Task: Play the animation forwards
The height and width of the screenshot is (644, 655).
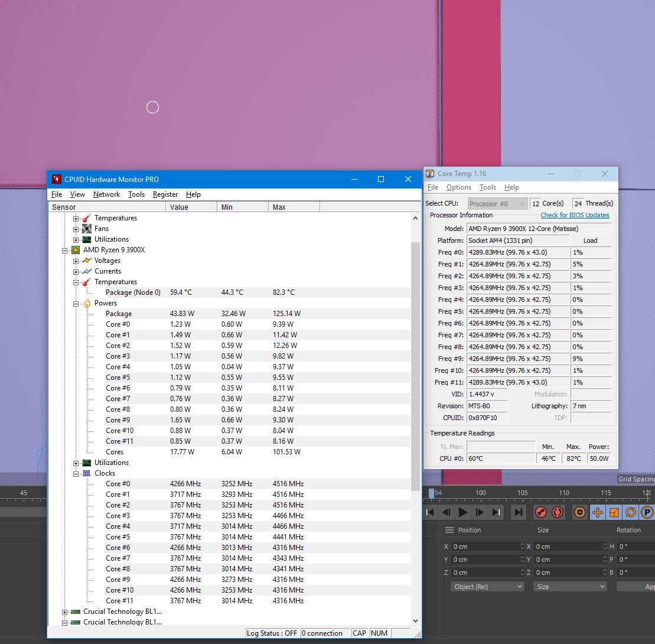Action: 463,512
